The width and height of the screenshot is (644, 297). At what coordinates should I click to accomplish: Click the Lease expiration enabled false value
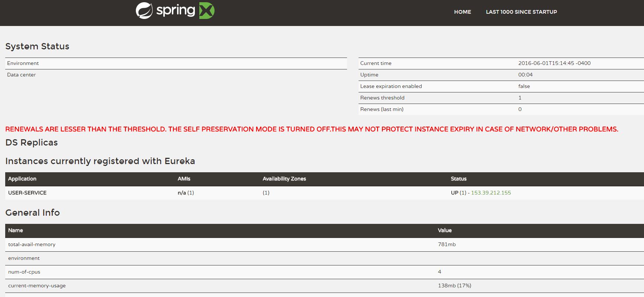point(524,86)
